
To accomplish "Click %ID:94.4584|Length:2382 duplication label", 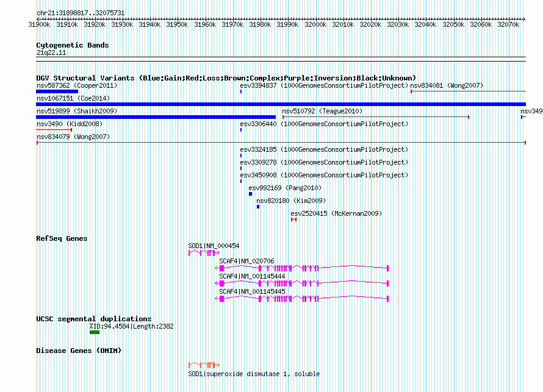I will point(131,326).
